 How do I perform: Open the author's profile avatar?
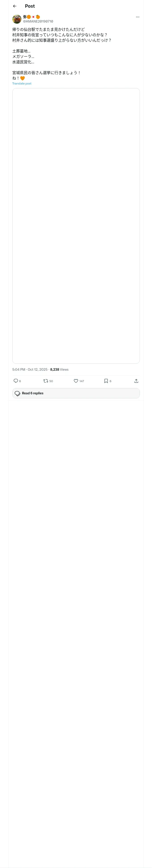point(17,19)
